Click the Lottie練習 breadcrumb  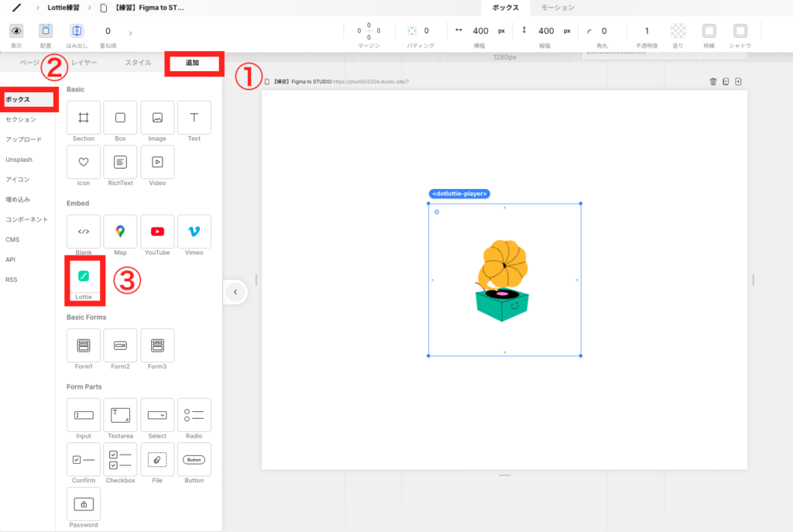coord(69,8)
